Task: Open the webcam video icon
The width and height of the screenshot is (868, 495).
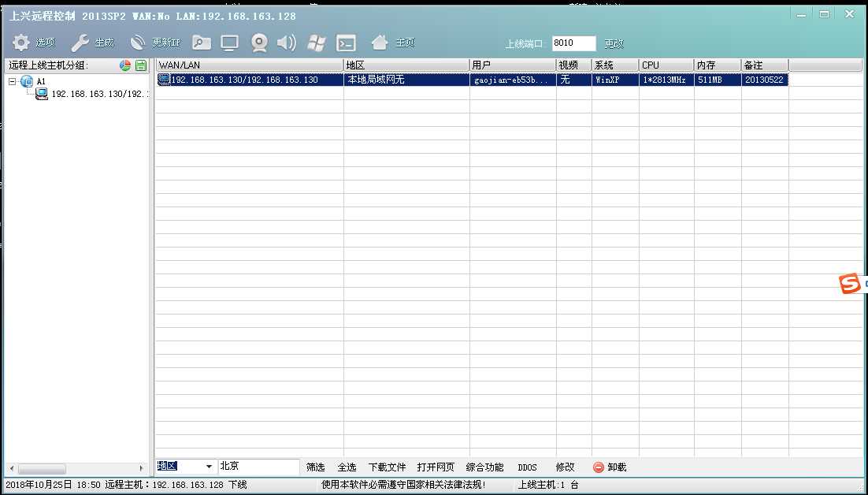Action: 259,43
